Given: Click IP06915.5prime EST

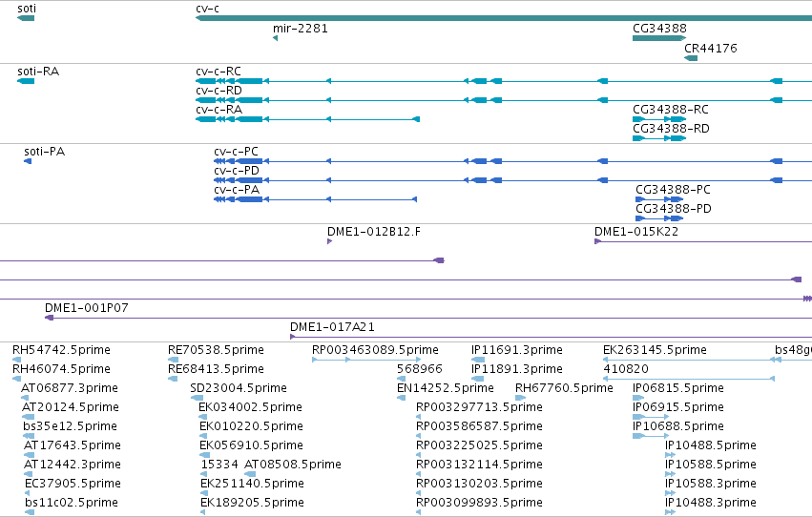Looking at the screenshot, I should pos(651,417).
